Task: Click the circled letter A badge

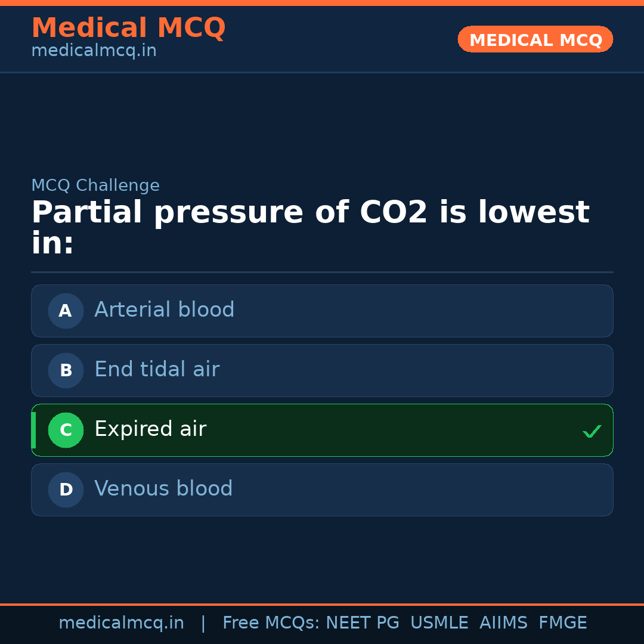Action: pyautogui.click(x=66, y=311)
